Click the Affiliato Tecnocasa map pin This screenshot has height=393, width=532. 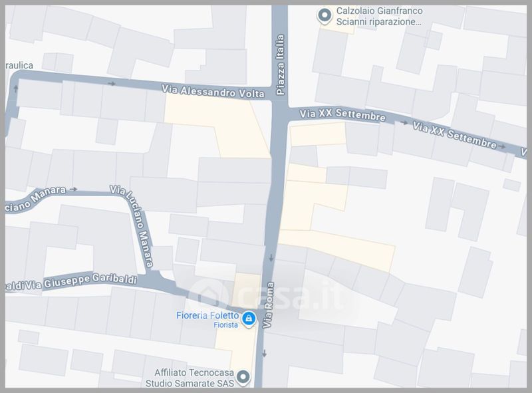pyautogui.click(x=243, y=377)
